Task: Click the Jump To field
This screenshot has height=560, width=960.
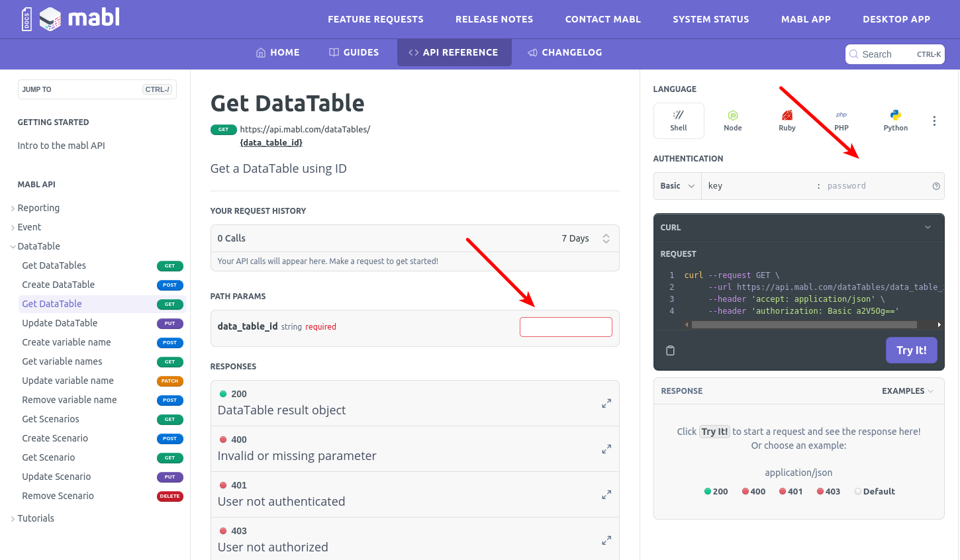Action: [97, 89]
